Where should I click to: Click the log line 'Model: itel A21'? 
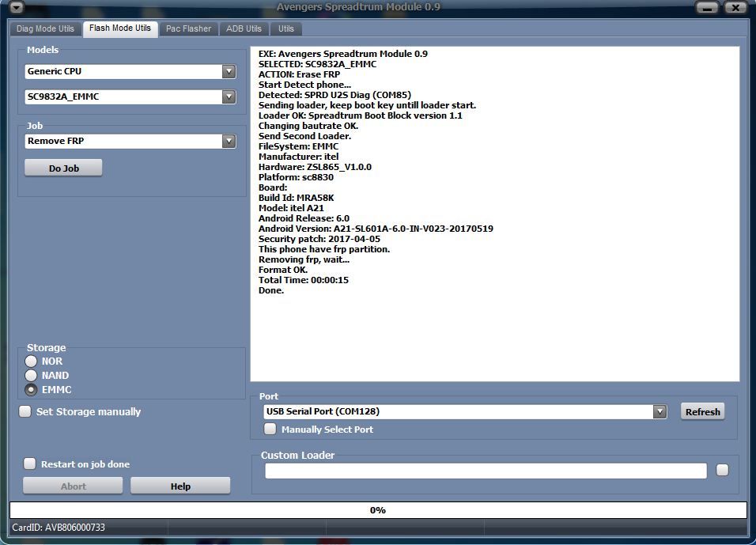291,208
